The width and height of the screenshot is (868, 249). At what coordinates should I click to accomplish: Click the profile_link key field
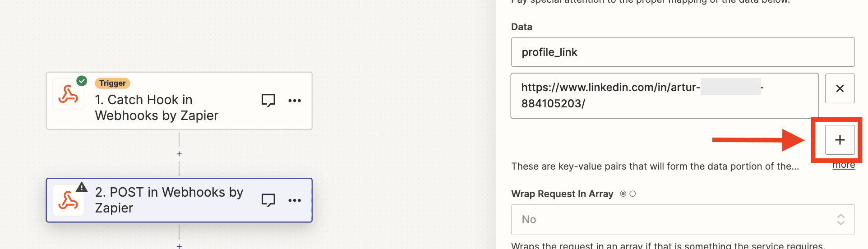pyautogui.click(x=683, y=52)
